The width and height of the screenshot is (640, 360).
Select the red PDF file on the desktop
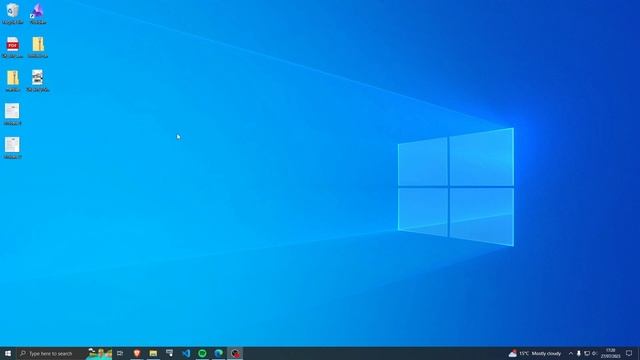(13, 47)
